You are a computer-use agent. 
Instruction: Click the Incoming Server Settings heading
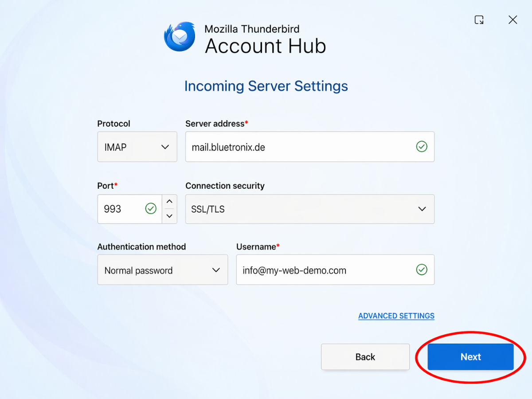pyautogui.click(x=266, y=86)
